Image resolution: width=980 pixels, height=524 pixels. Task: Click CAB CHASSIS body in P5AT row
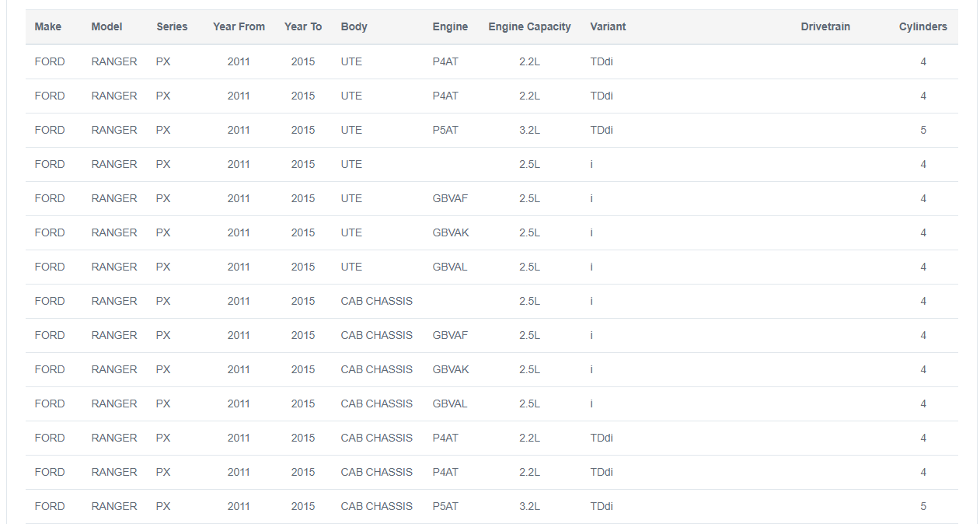point(377,506)
